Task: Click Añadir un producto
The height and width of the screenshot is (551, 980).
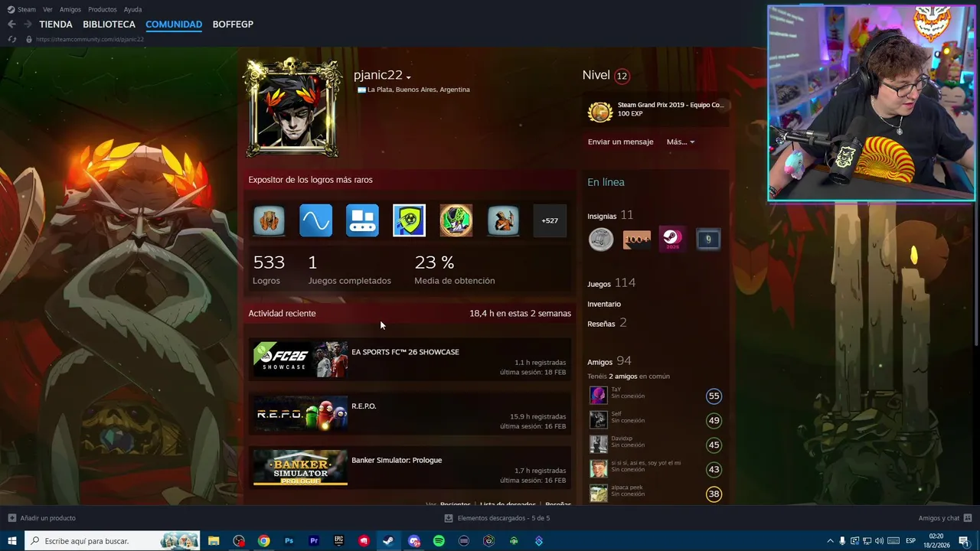Action: [x=41, y=518]
